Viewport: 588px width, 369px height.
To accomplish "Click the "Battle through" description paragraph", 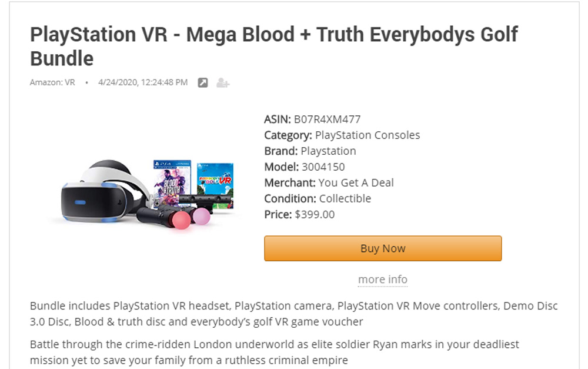I will tap(275, 351).
